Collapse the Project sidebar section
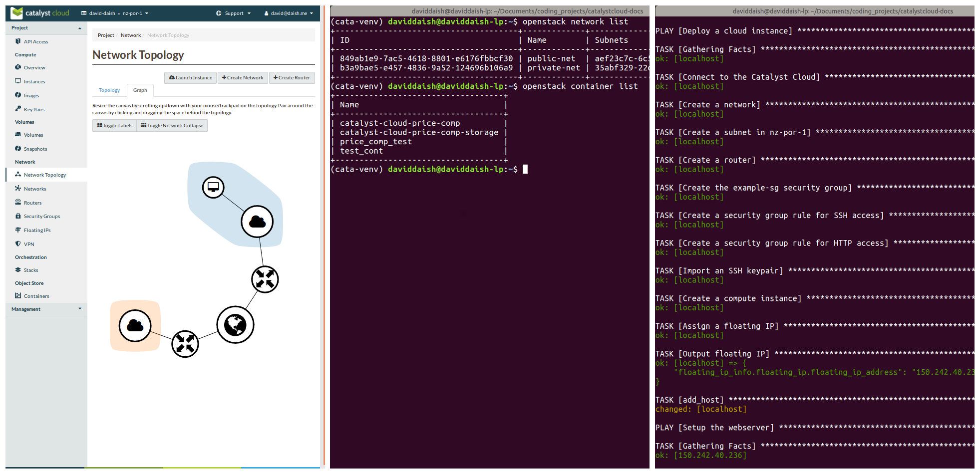Viewport: 980px width, 474px height. [46, 28]
